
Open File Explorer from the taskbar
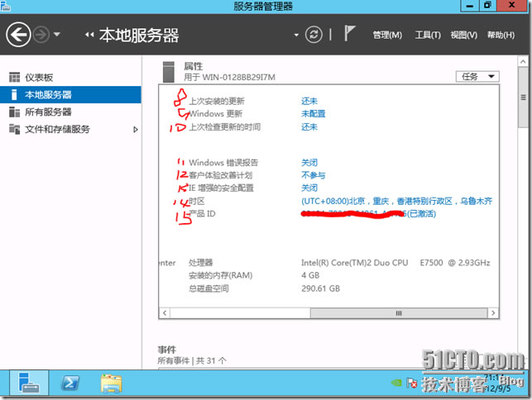pos(111,383)
